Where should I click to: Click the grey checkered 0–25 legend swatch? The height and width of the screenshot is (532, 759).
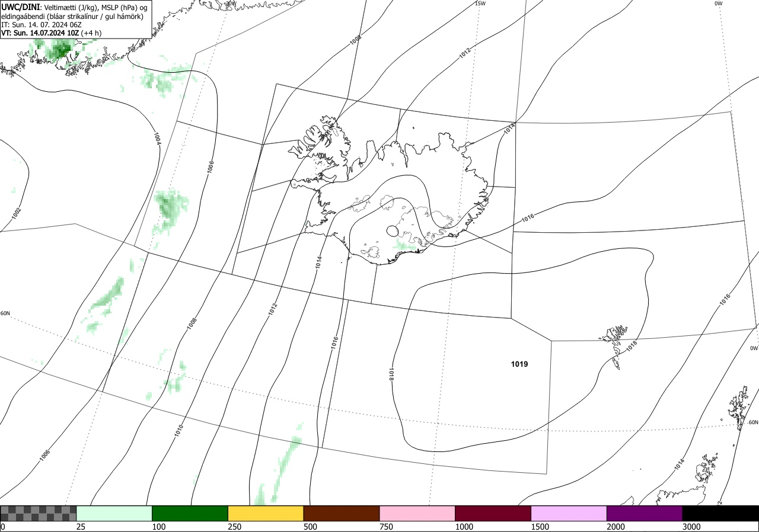[39, 513]
